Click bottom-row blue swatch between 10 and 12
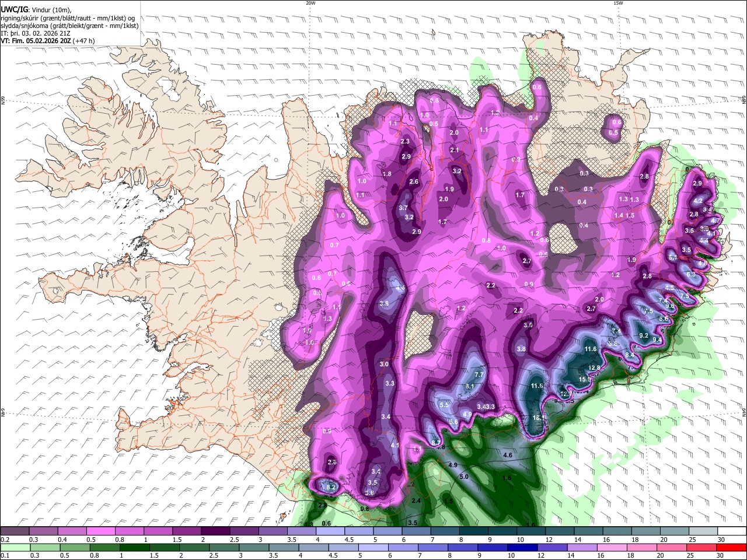The height and width of the screenshot is (560, 747). 523,547
